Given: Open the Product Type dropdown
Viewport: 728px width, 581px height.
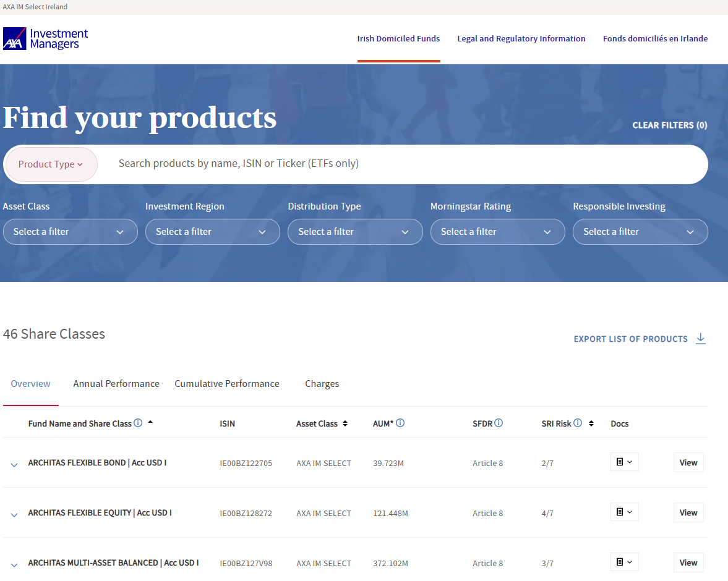Looking at the screenshot, I should pos(51,164).
